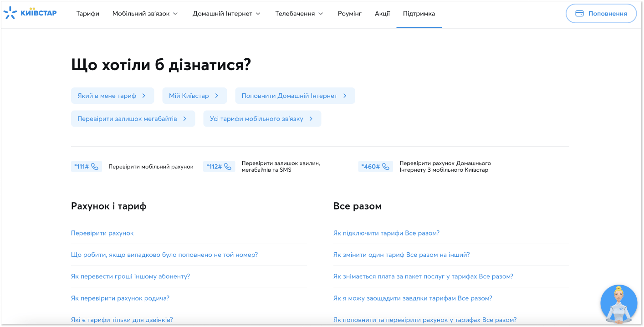Switch to the Підтримка tab

coord(419,14)
